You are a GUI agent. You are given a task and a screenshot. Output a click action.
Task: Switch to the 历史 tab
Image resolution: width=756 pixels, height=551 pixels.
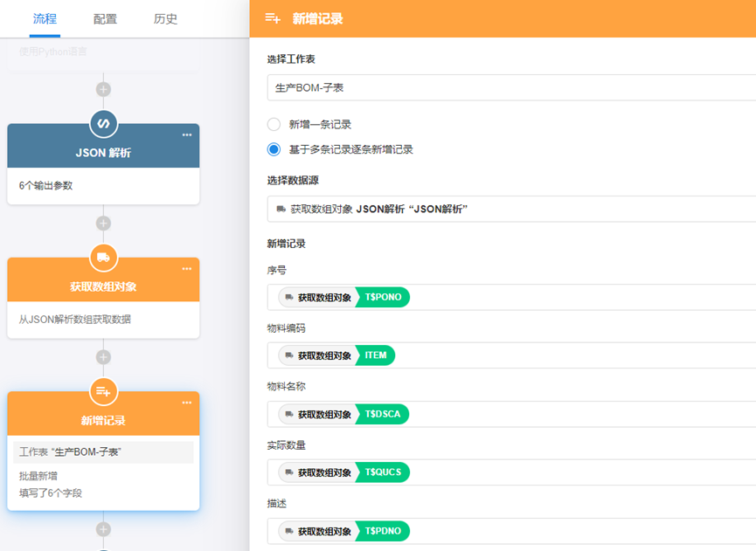tap(165, 18)
